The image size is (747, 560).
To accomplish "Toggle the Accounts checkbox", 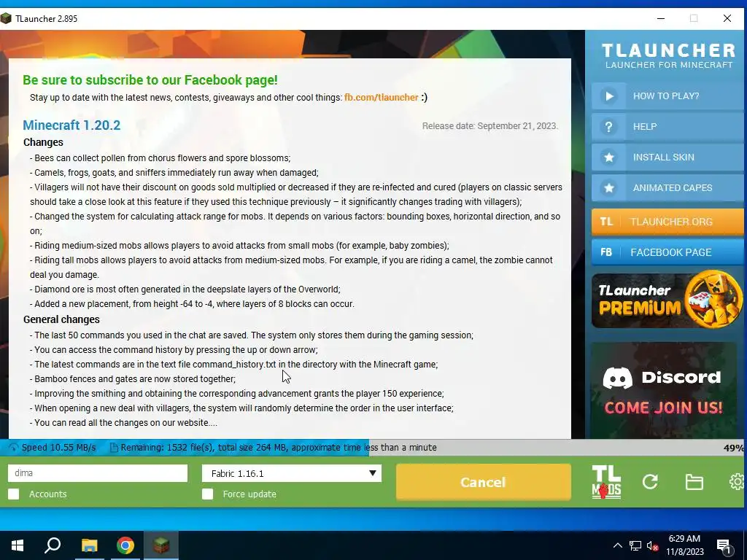I will pyautogui.click(x=14, y=494).
